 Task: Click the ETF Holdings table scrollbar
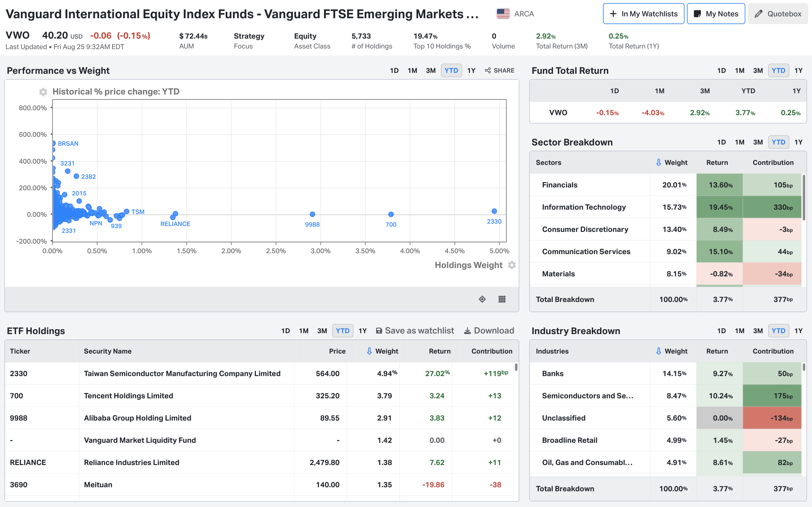(516, 367)
